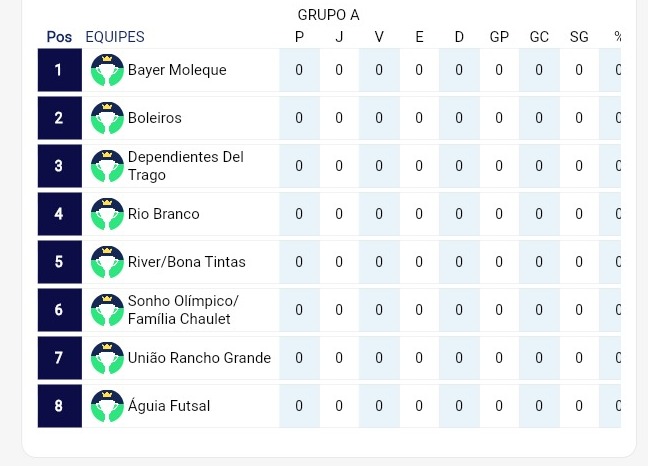The width and height of the screenshot is (648, 466).
Task: Select the União Rancho Grande team name
Action: [199, 358]
